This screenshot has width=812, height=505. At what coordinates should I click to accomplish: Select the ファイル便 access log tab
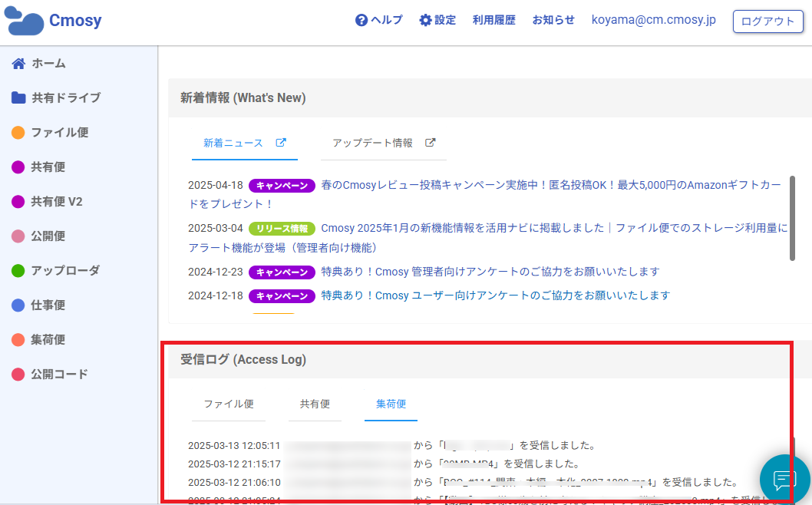(229, 404)
